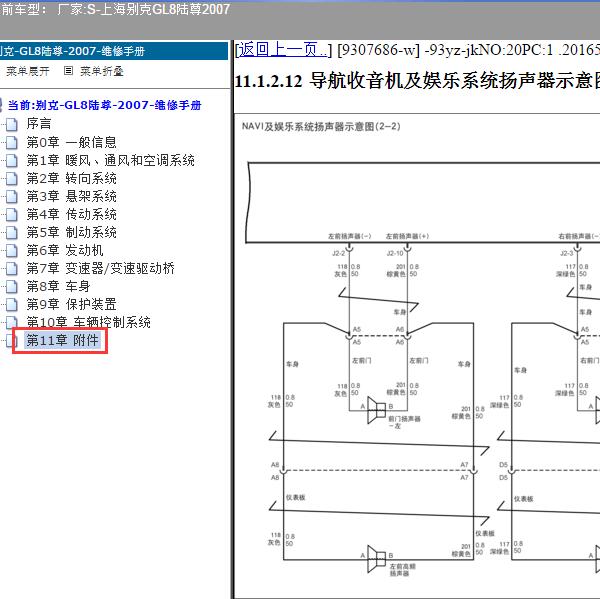Click the 左前扬声器(-) label in diagram

tap(350, 236)
